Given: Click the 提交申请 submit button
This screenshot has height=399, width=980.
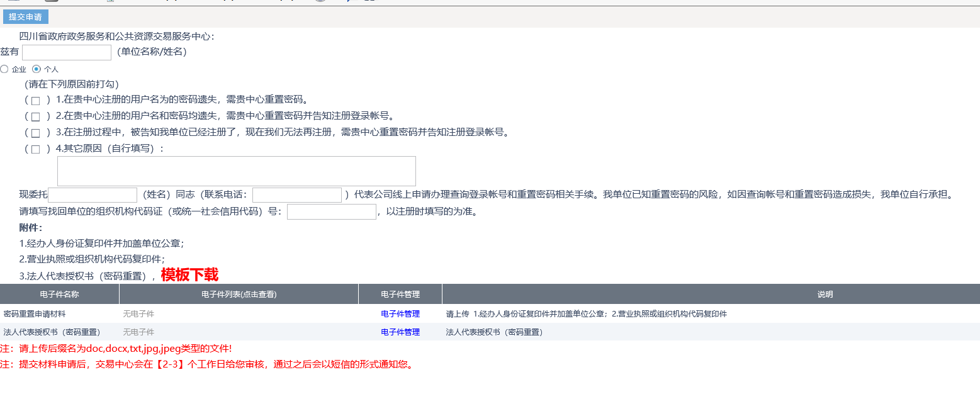Looking at the screenshot, I should tap(25, 17).
